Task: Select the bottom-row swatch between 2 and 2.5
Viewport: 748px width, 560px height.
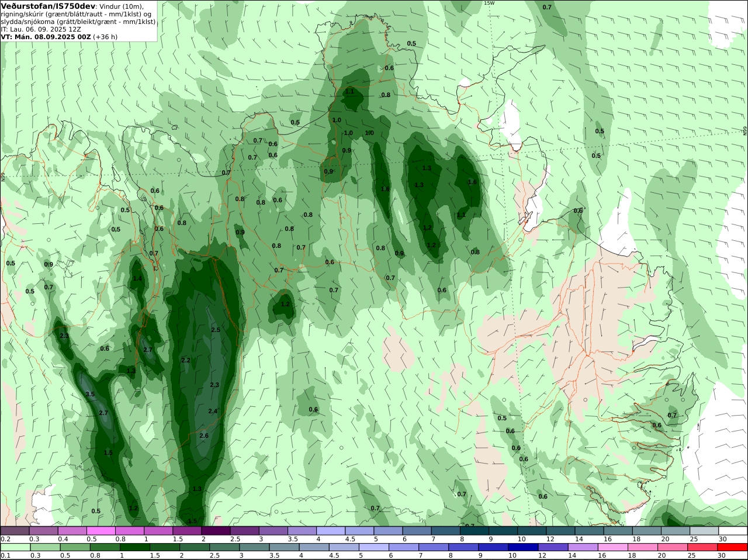Action: (x=193, y=548)
